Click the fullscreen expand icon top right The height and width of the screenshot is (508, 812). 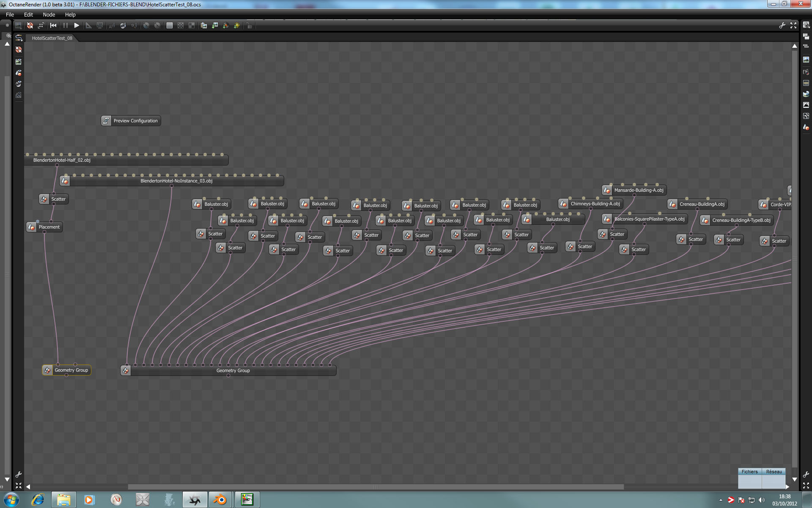(793, 25)
